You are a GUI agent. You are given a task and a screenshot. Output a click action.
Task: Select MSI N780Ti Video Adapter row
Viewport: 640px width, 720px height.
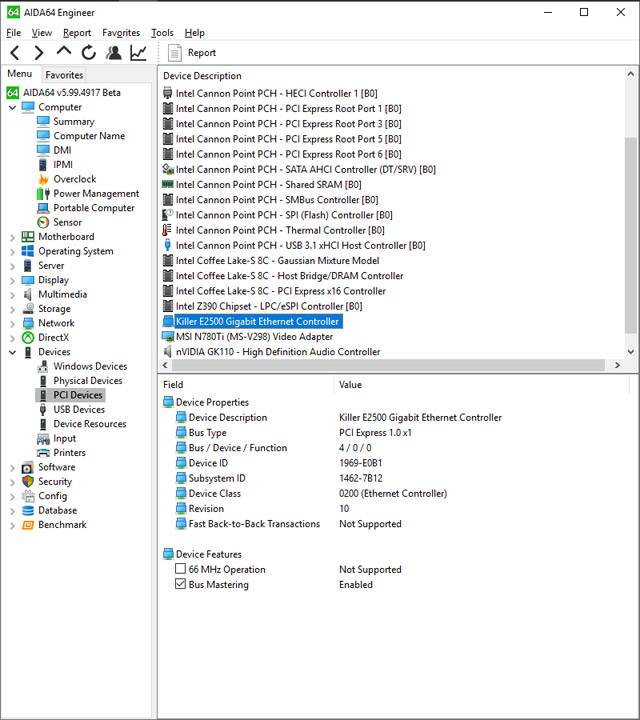coord(254,337)
